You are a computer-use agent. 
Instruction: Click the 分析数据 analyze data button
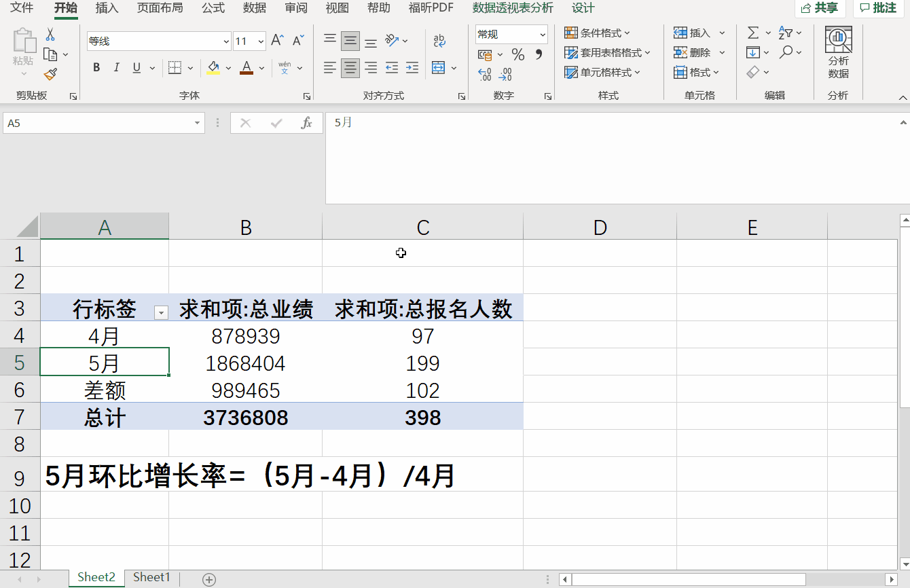[x=839, y=53]
